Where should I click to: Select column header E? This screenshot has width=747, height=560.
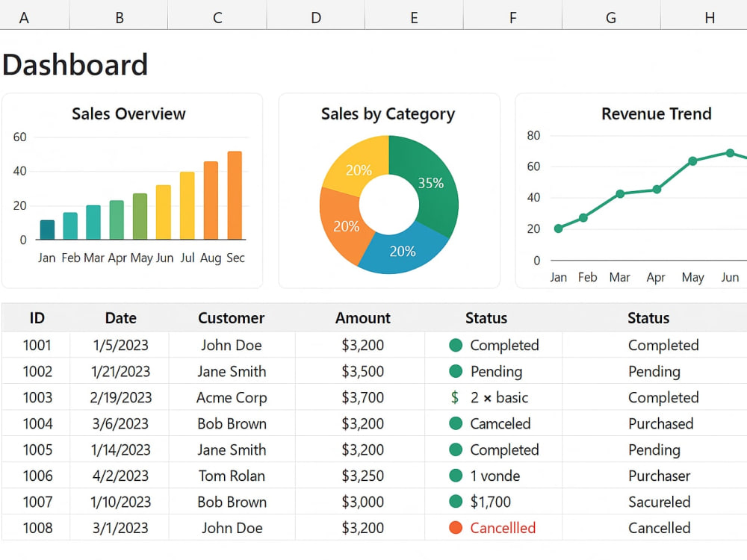(414, 17)
